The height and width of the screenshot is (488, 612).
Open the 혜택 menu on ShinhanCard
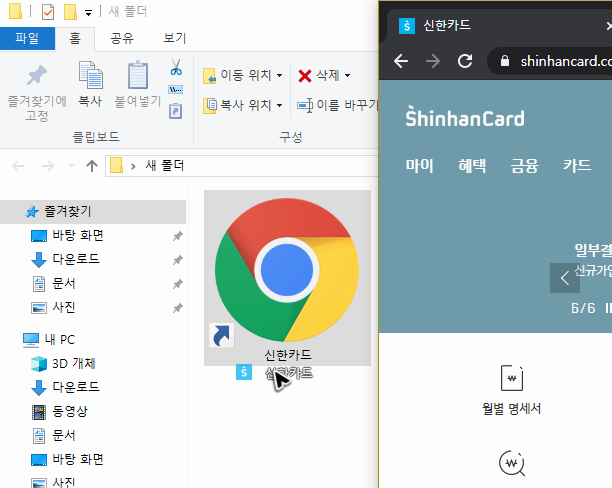(472, 166)
